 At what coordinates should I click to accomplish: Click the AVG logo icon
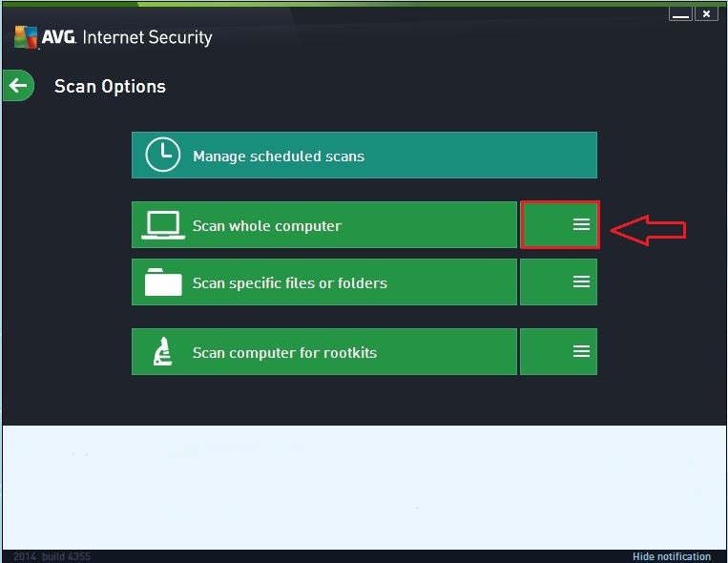tap(26, 37)
